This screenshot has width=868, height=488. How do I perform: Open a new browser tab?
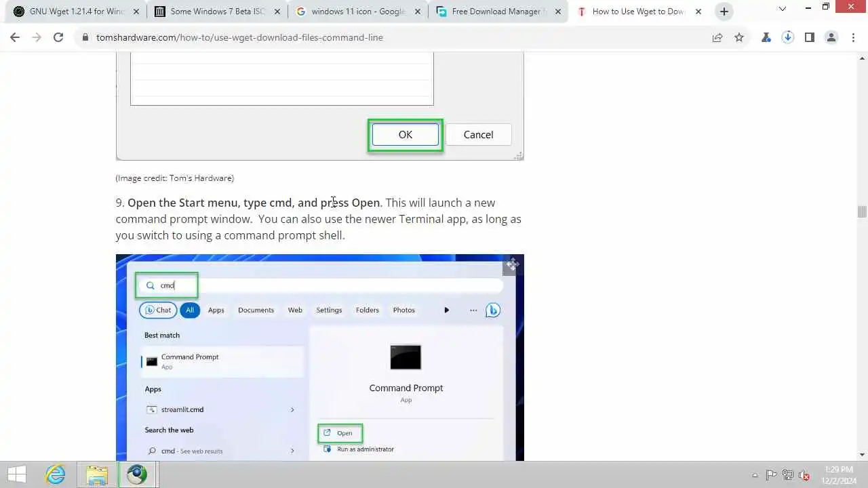(x=724, y=12)
